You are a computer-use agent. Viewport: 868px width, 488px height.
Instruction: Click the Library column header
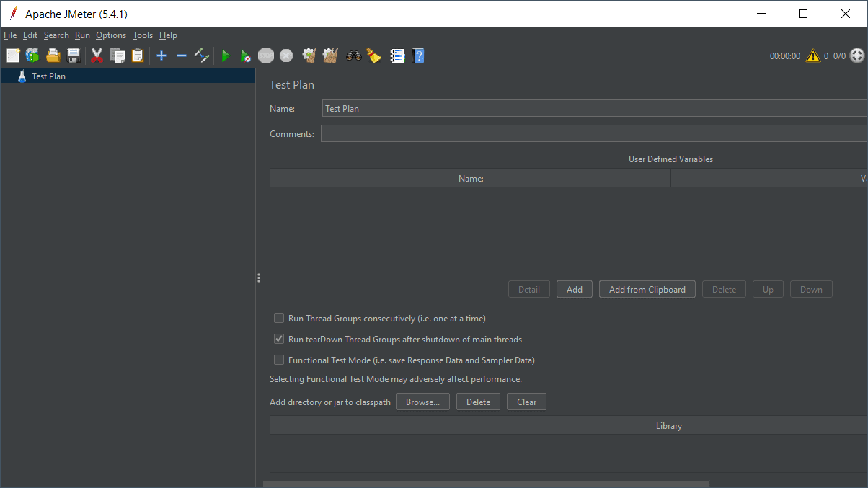click(x=569, y=425)
